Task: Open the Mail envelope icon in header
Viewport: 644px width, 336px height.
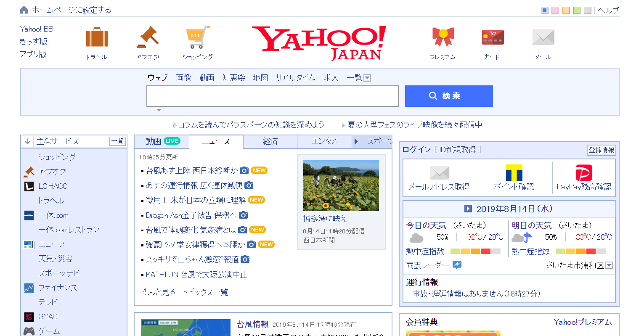Action: point(543,37)
